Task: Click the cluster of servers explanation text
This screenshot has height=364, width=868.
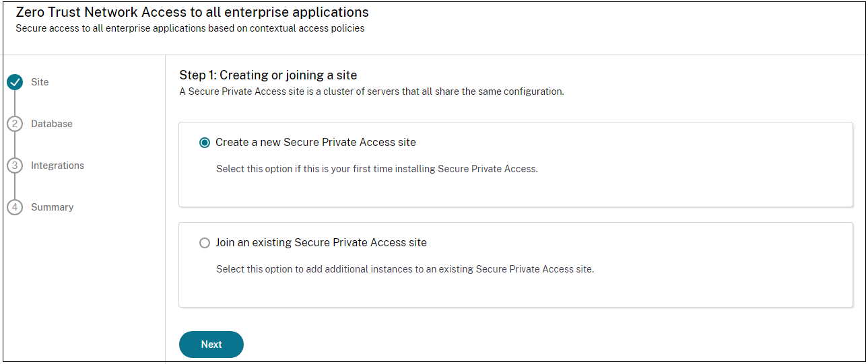Action: tap(371, 92)
